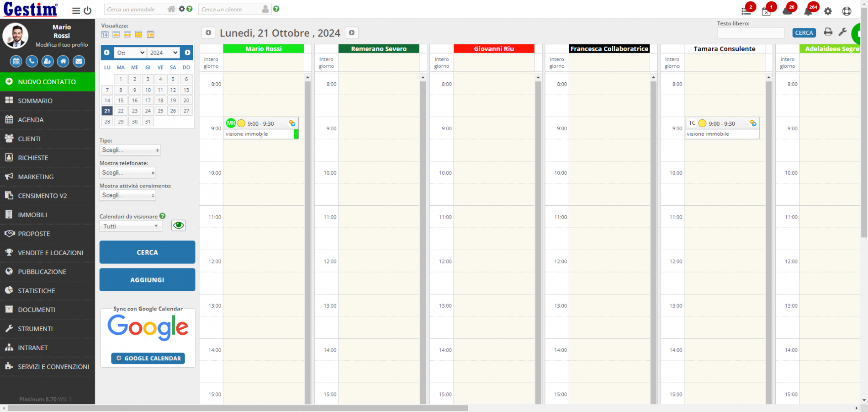This screenshot has height=412, width=868.
Task: Open the agenda list view icon
Action: 151,34
